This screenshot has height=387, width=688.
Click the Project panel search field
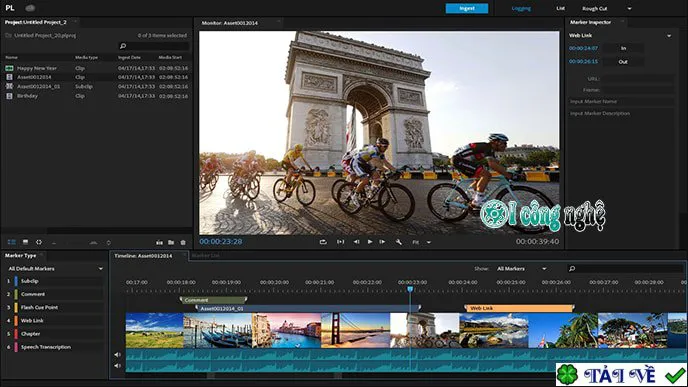pyautogui.click(x=154, y=46)
